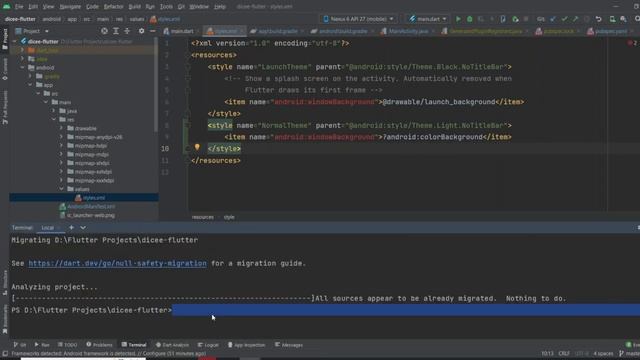Select AndroidManifest.xml in project tree
This screenshot has height=360, width=640.
coord(91,207)
